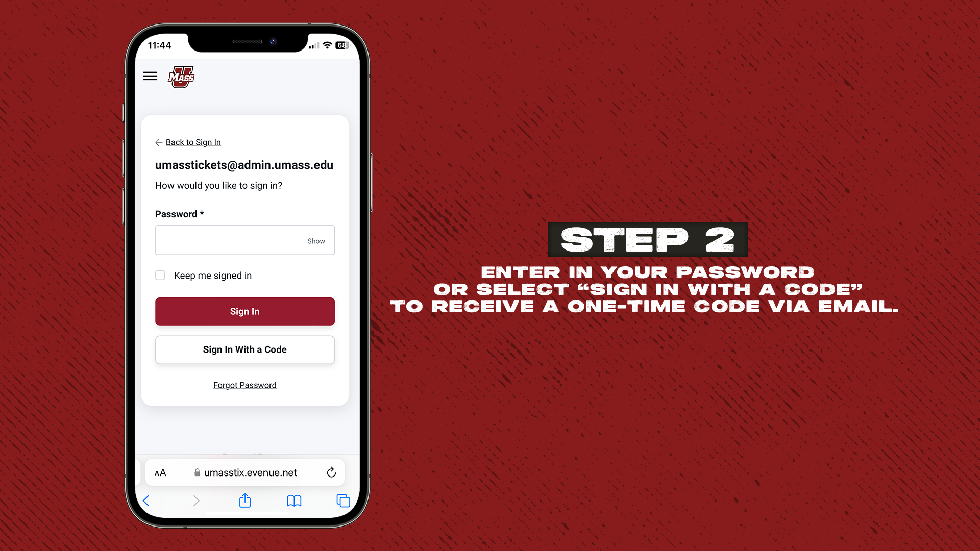Click Forgot Password link
980x551 pixels.
click(244, 385)
